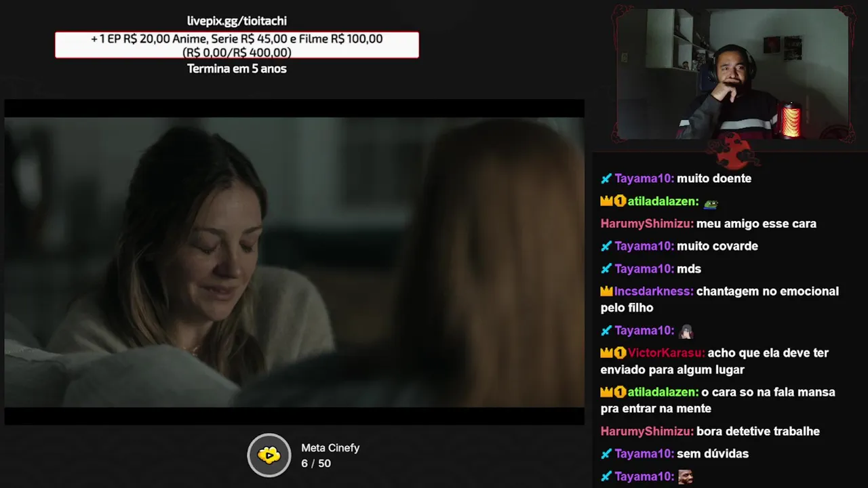Click the Meta Cinefy popcorn icon
Viewport: 868px width, 488px height.
tap(269, 455)
